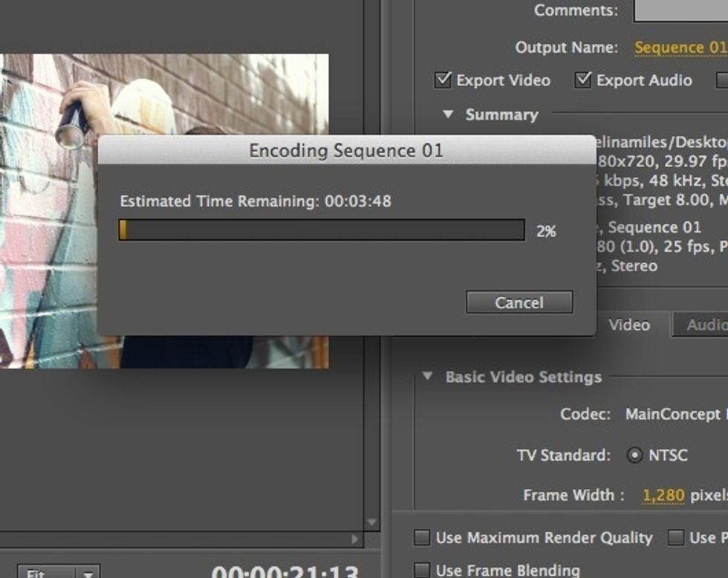Toggle the Export Video checkbox
728x578 pixels.
coord(443,80)
